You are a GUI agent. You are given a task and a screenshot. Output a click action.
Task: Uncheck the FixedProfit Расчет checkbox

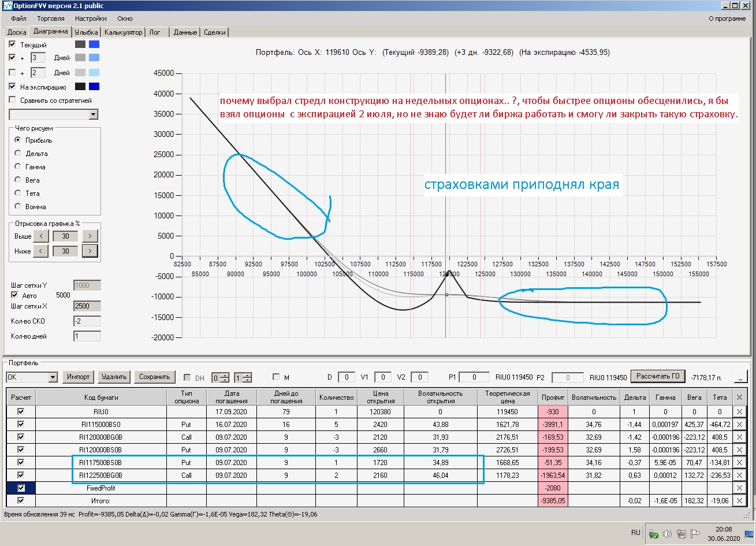(21, 488)
